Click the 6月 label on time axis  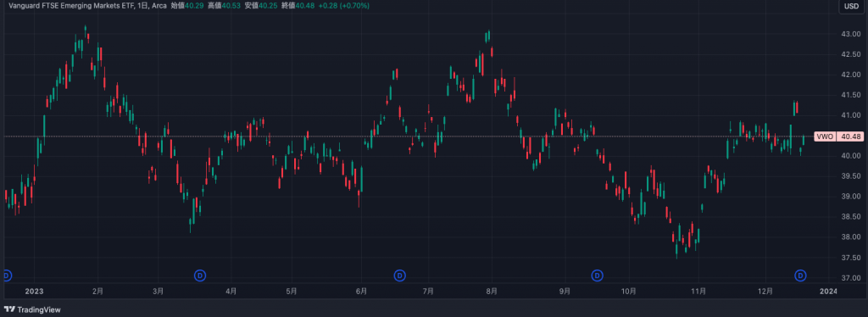(x=361, y=291)
